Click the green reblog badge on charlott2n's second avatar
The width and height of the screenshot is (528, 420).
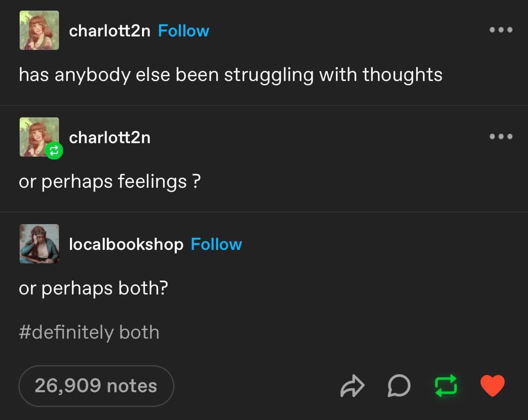point(54,151)
